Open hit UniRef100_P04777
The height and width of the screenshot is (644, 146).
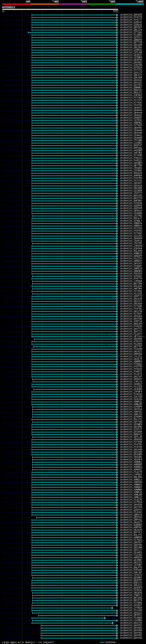[131, 20]
